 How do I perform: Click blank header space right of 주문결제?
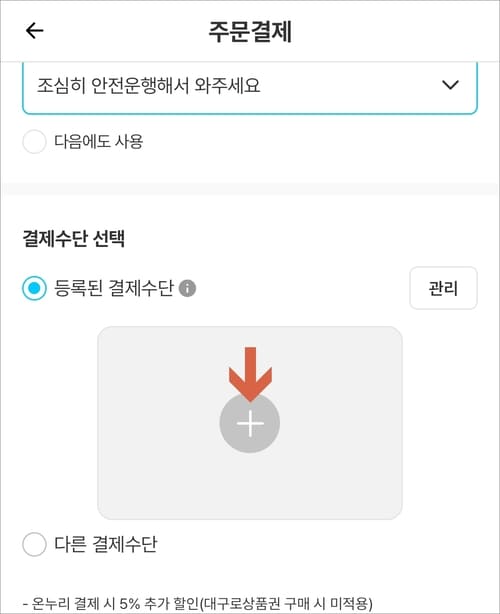point(392,31)
